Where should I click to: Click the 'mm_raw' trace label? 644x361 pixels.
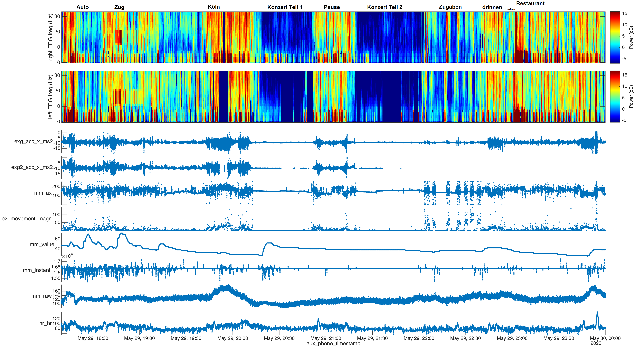(x=41, y=296)
